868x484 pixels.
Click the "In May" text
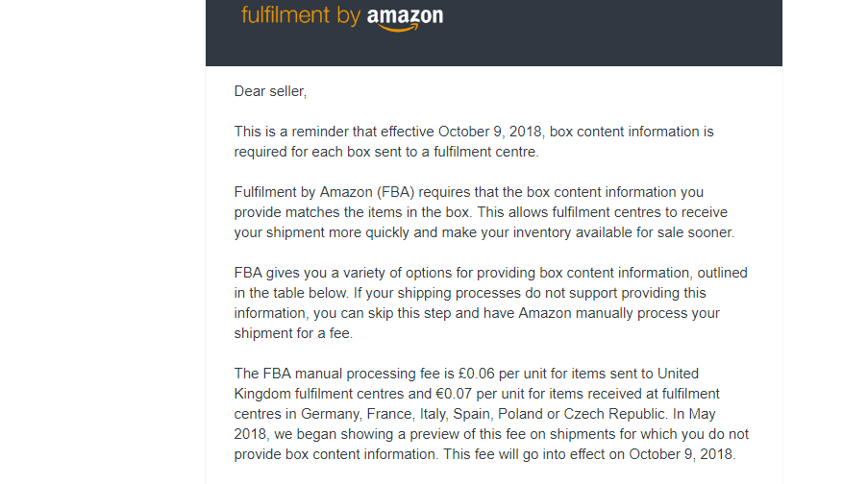pos(699,414)
